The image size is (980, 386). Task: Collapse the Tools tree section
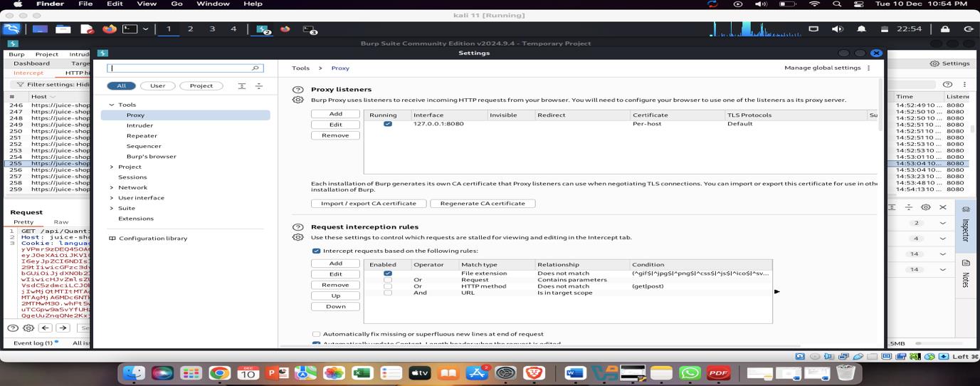click(x=111, y=105)
